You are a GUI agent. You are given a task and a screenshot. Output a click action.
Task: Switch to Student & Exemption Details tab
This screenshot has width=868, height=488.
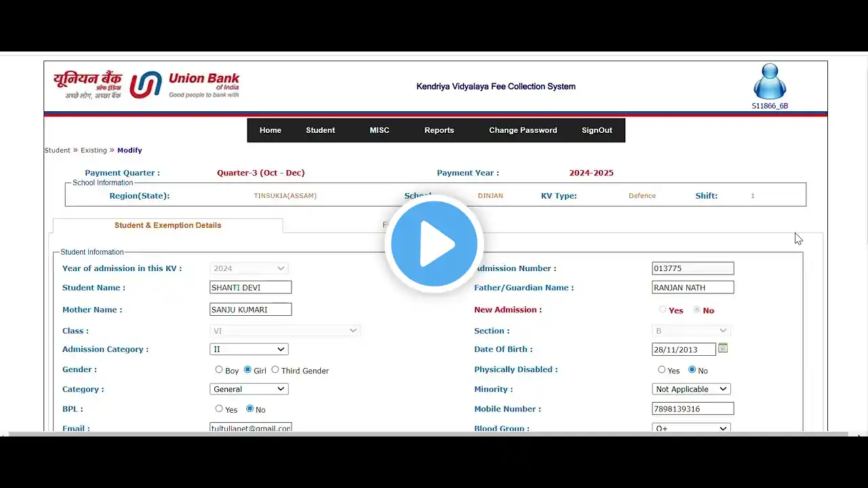coord(167,226)
